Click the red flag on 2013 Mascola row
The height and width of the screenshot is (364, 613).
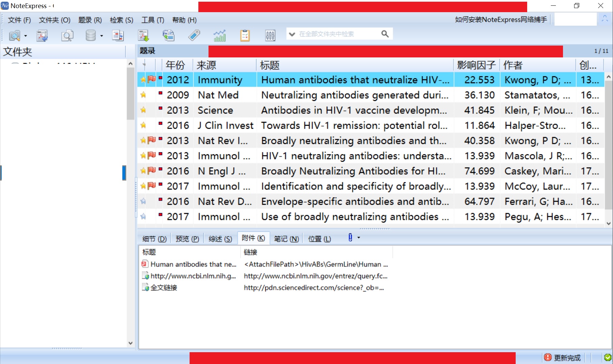coord(152,155)
